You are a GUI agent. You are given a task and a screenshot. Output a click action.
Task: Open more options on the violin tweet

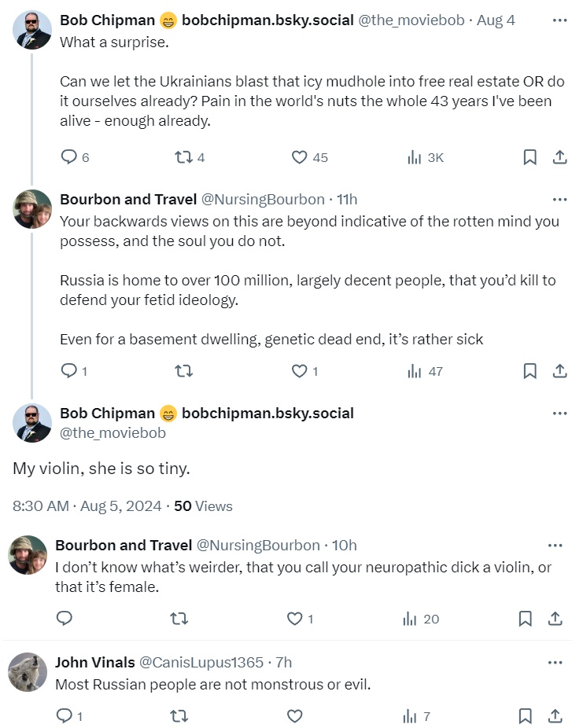(559, 414)
